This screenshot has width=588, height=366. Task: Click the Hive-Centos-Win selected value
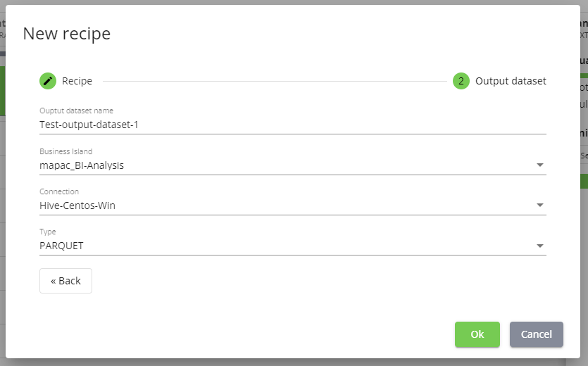[77, 206]
